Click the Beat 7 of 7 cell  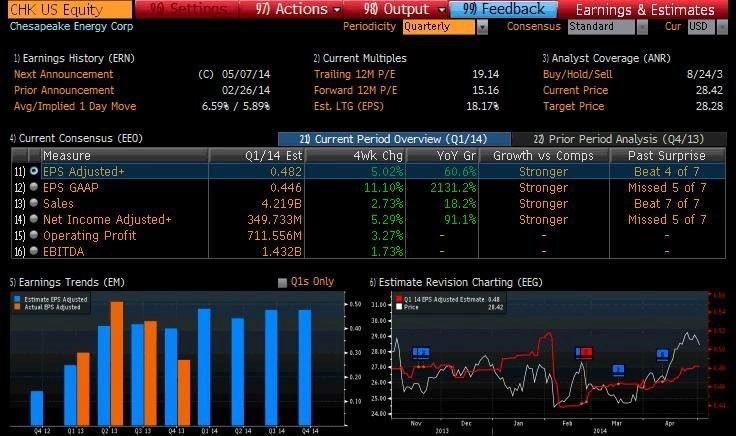click(667, 204)
